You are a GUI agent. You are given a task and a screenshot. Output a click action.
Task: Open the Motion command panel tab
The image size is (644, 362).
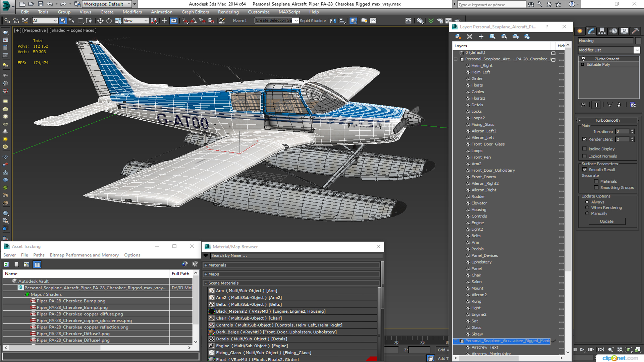tap(613, 31)
